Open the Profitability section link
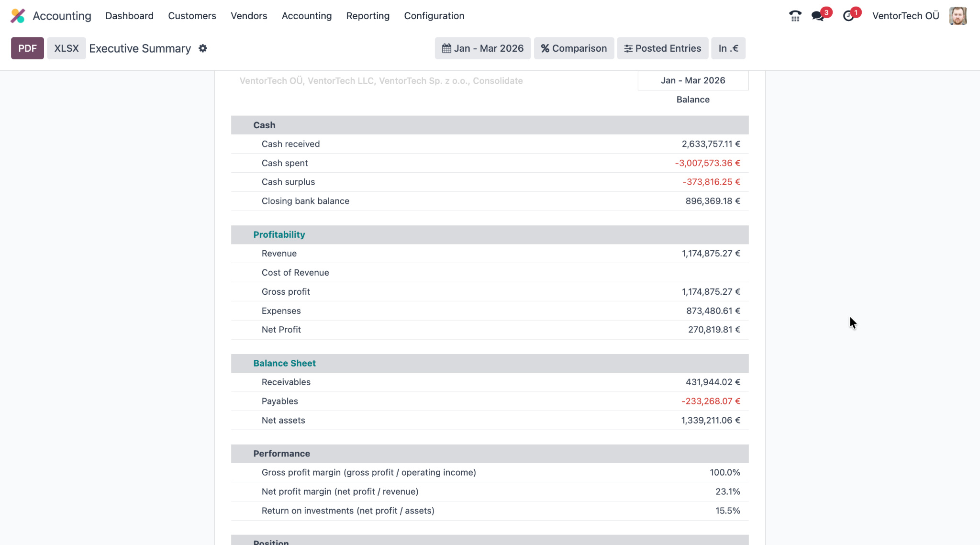Image resolution: width=980 pixels, height=545 pixels. (279, 234)
